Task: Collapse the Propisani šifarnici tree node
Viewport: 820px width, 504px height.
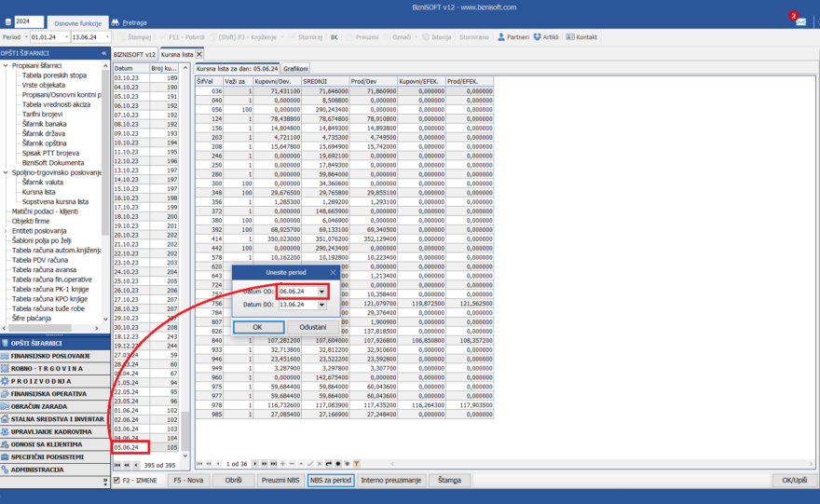Action: tap(5, 65)
